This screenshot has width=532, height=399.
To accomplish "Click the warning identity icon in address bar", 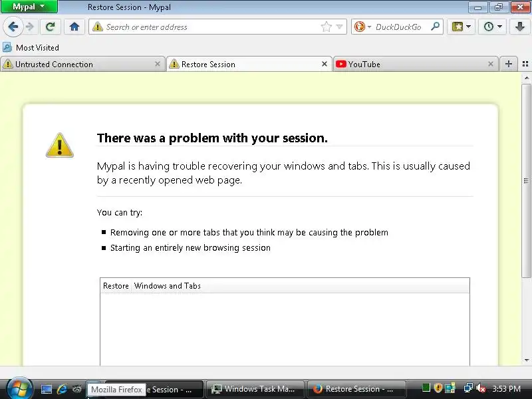I will 97,27.
